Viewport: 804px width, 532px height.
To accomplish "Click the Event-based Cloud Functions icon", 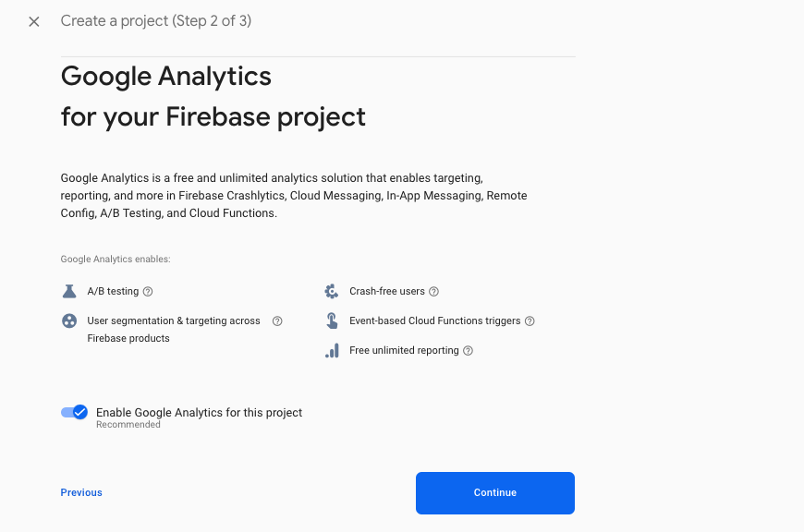I will [332, 321].
